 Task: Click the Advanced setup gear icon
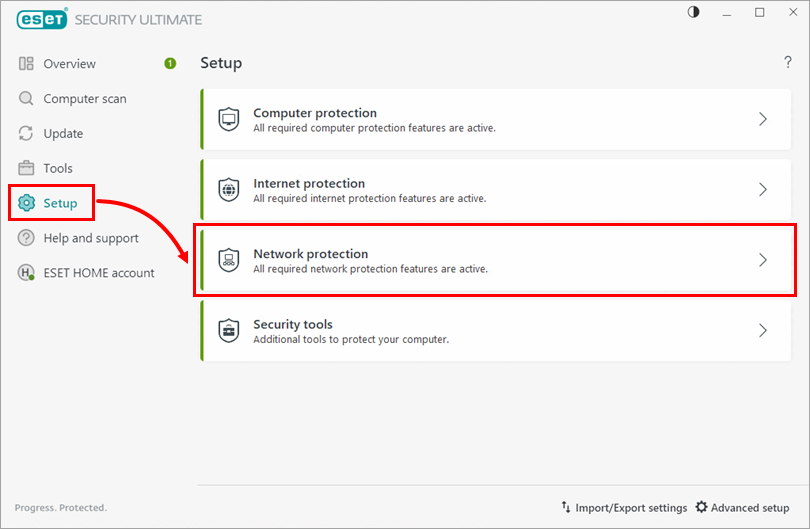pos(701,508)
